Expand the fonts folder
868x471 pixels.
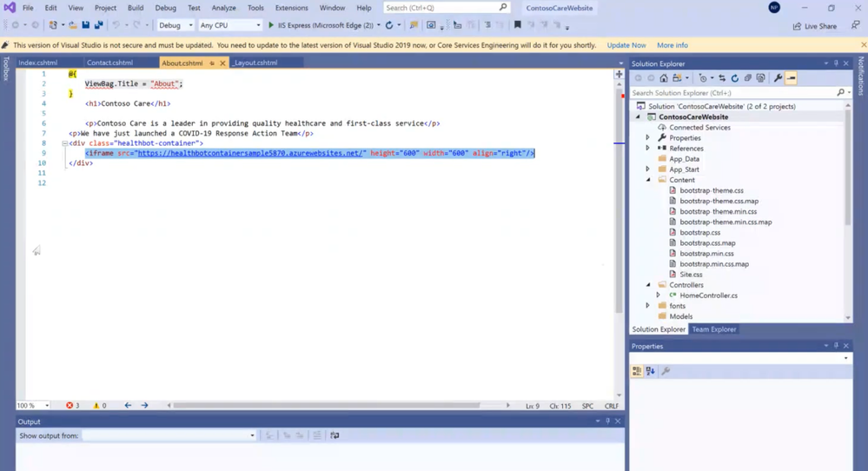pos(647,306)
